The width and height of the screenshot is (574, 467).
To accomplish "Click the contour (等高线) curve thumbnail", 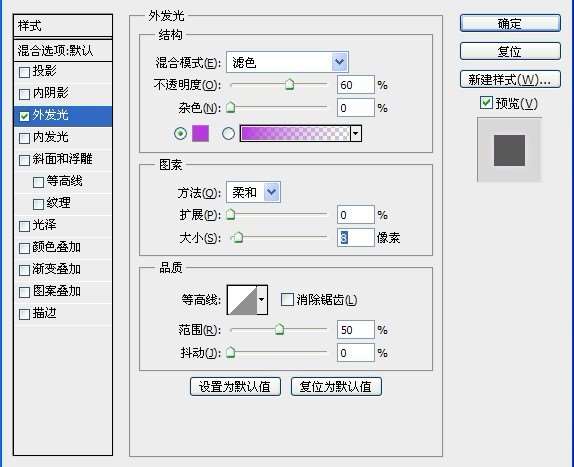I will pos(242,300).
